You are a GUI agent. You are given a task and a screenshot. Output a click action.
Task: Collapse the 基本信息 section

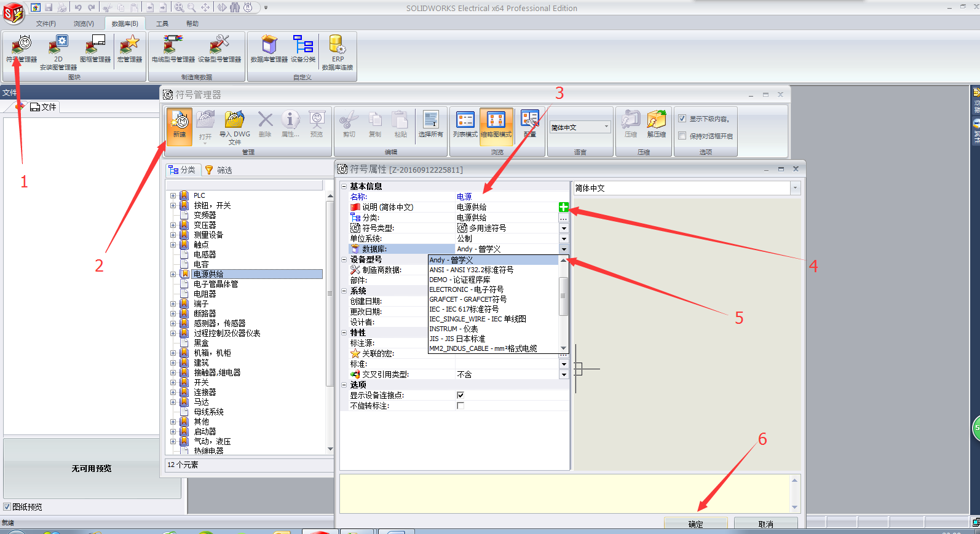(x=344, y=186)
